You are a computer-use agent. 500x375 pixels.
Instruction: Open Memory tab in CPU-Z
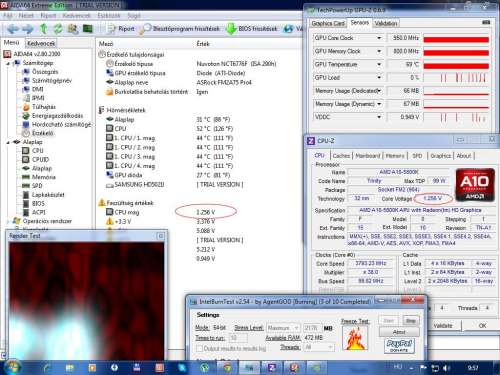(x=395, y=156)
